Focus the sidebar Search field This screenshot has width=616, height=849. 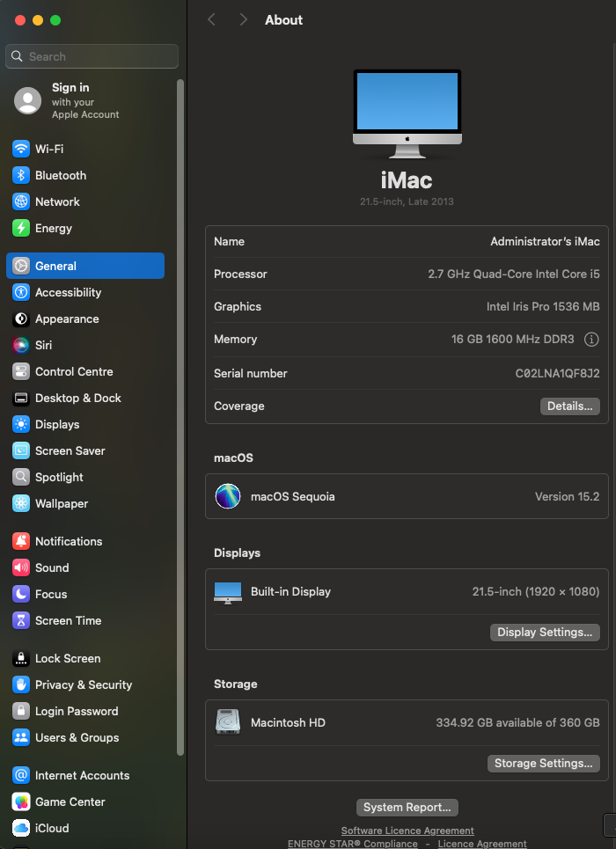(x=92, y=56)
